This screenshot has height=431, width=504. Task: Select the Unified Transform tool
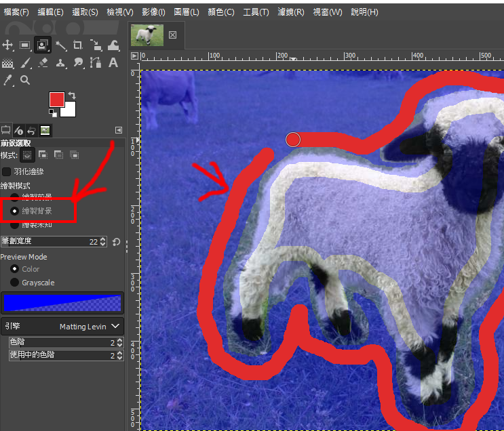click(96, 45)
